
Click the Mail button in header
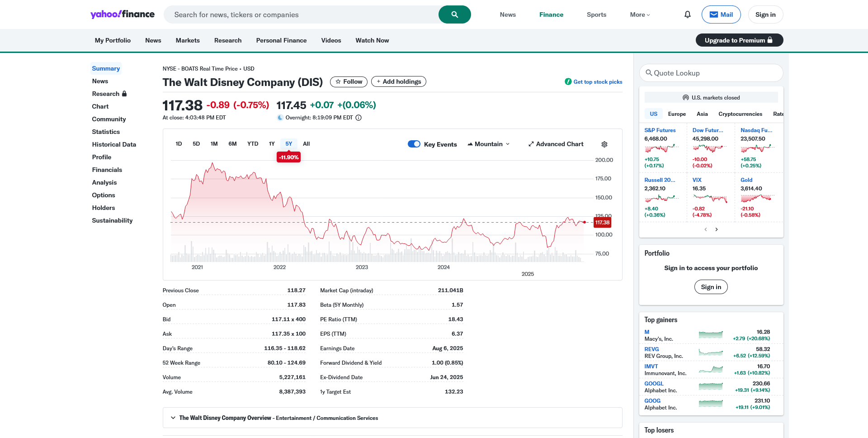point(721,14)
